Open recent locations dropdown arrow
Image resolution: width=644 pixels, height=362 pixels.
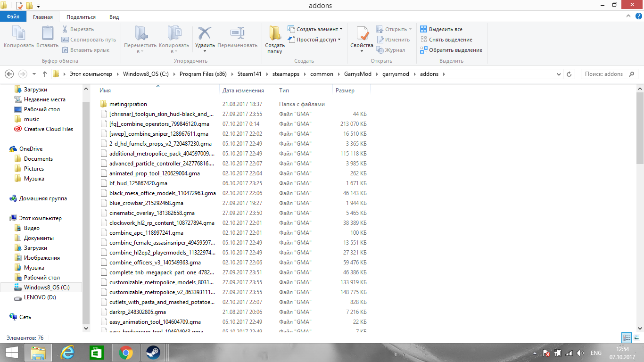pyautogui.click(x=34, y=74)
